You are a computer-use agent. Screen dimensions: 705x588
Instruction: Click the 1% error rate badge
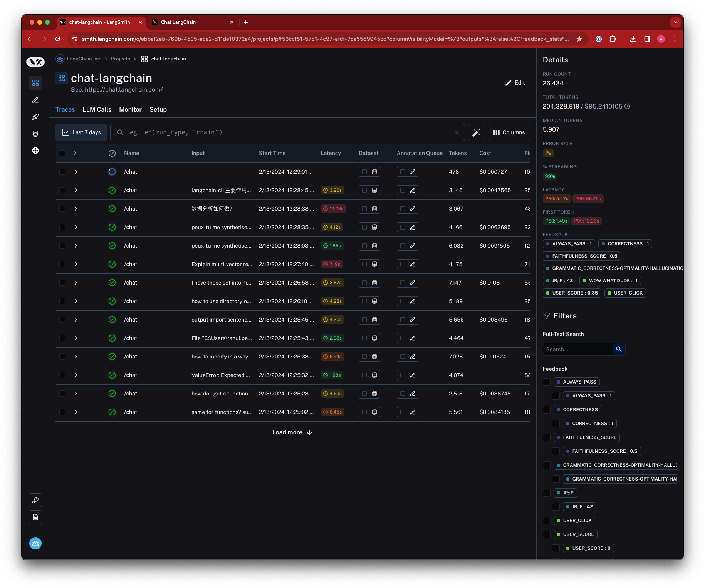point(548,153)
